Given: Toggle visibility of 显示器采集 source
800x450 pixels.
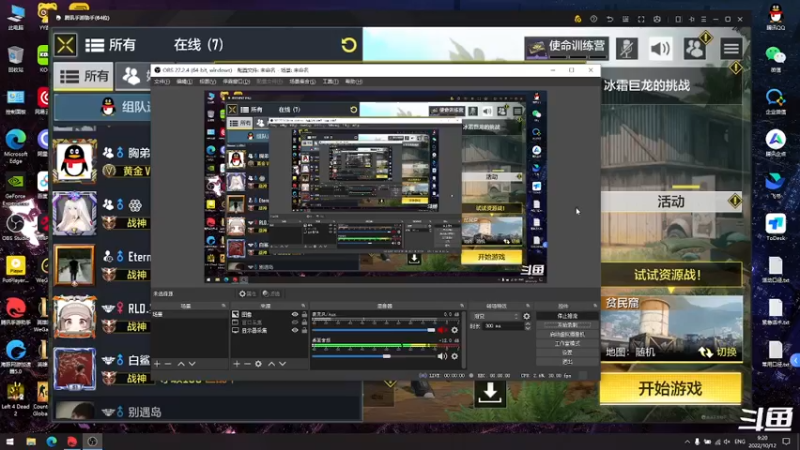Looking at the screenshot, I should 295,331.
